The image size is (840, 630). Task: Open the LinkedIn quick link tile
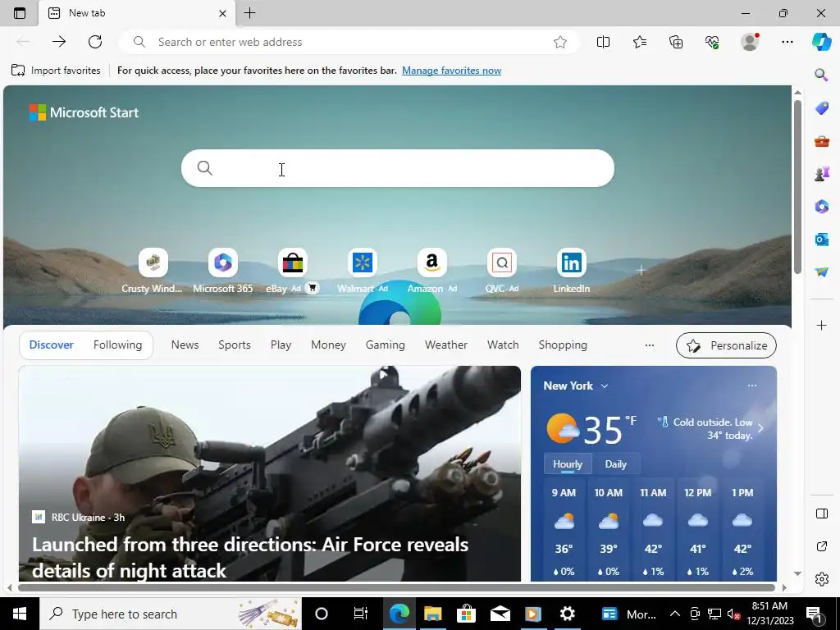[x=571, y=271]
